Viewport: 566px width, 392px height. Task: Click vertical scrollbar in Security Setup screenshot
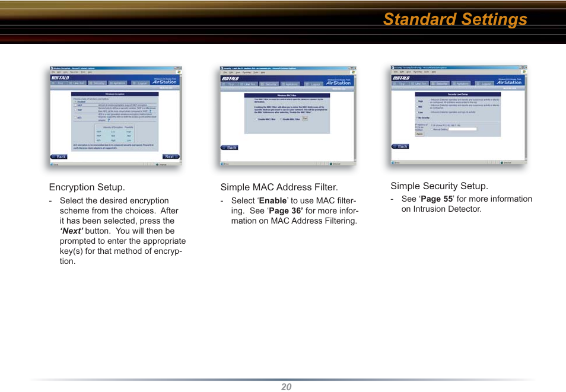(x=526, y=117)
